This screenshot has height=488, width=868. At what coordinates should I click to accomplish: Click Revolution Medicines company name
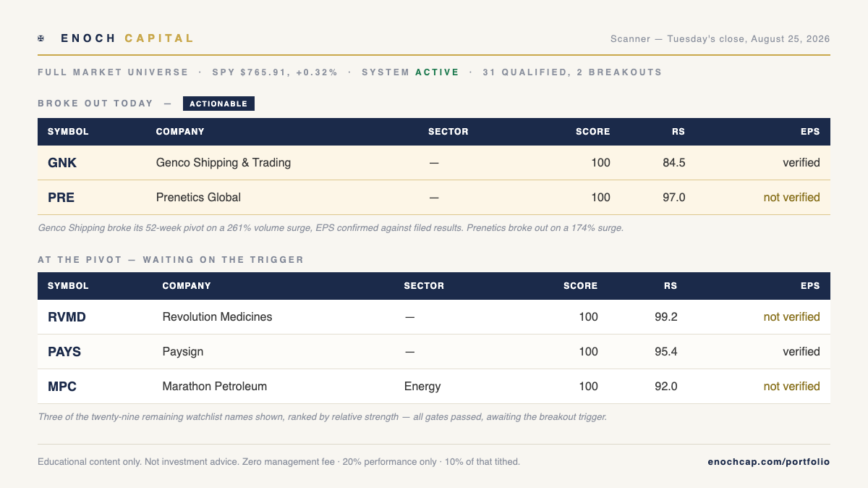point(217,317)
